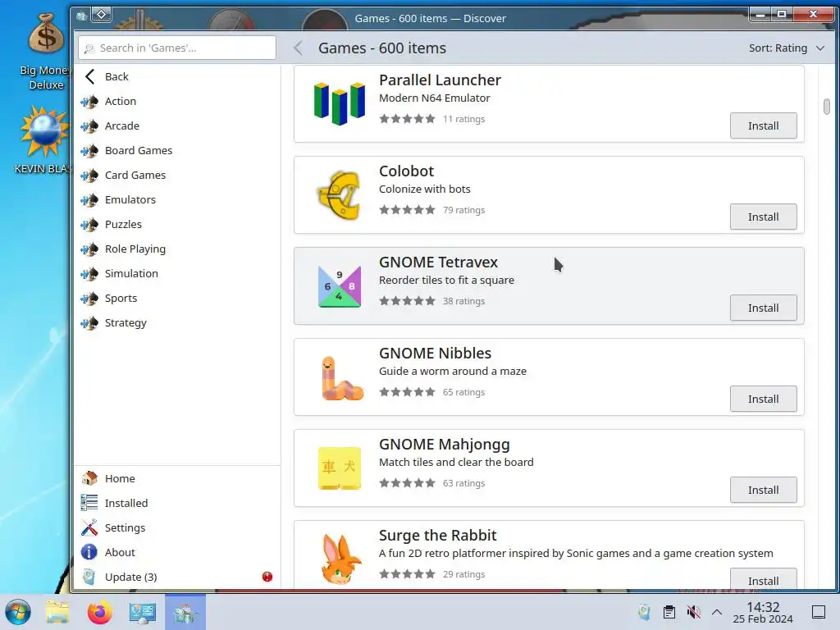Open the Action games category

point(177,101)
